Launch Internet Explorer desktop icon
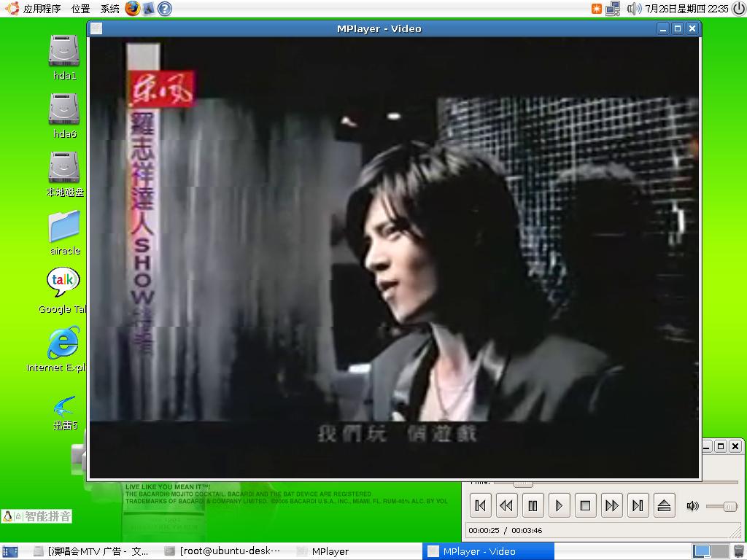 click(x=57, y=349)
